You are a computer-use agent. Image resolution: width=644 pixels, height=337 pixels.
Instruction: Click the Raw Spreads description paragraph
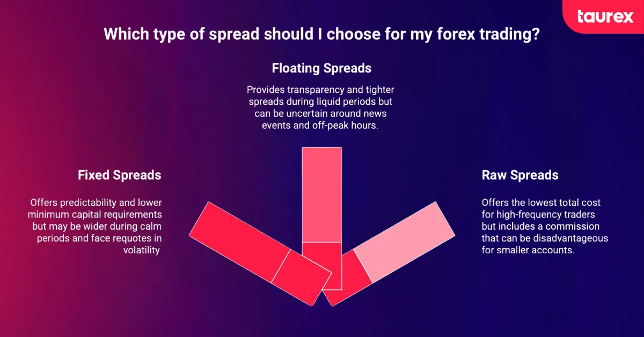pyautogui.click(x=544, y=226)
